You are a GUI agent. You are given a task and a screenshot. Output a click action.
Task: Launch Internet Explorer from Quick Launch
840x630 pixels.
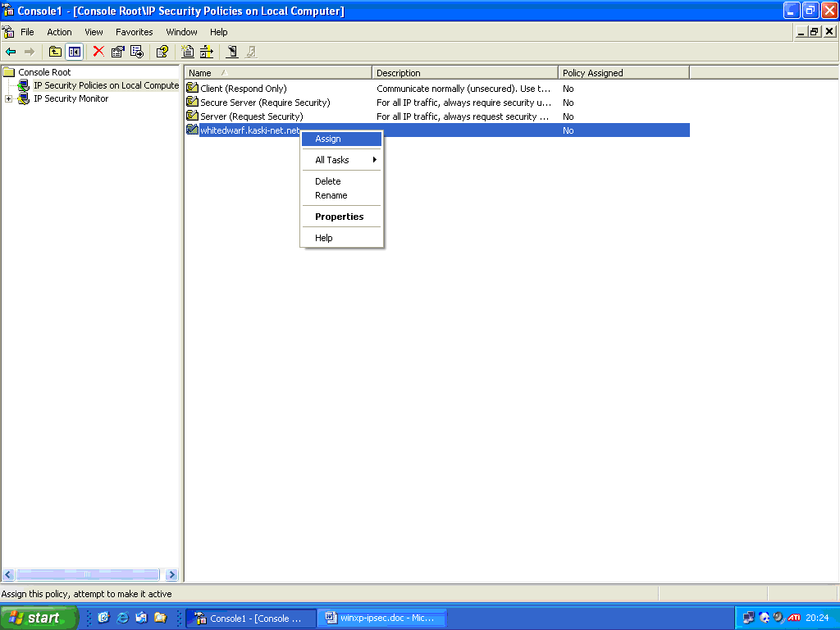point(123,618)
